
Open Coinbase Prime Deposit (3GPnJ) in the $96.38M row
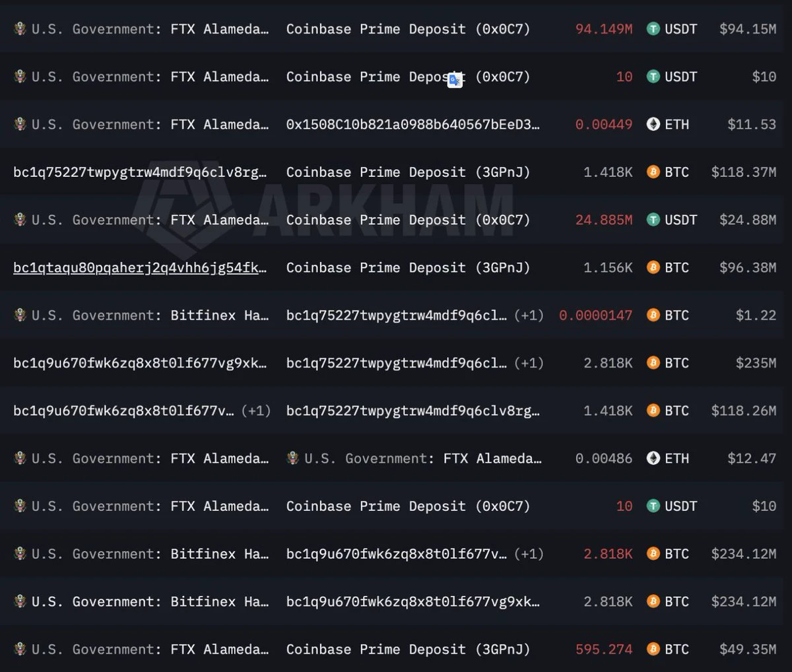pyautogui.click(x=408, y=267)
